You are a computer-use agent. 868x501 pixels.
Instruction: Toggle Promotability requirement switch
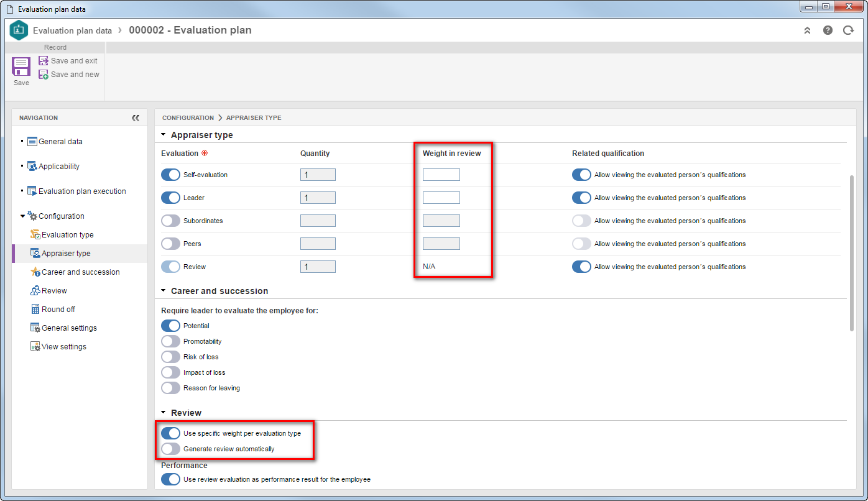(170, 341)
